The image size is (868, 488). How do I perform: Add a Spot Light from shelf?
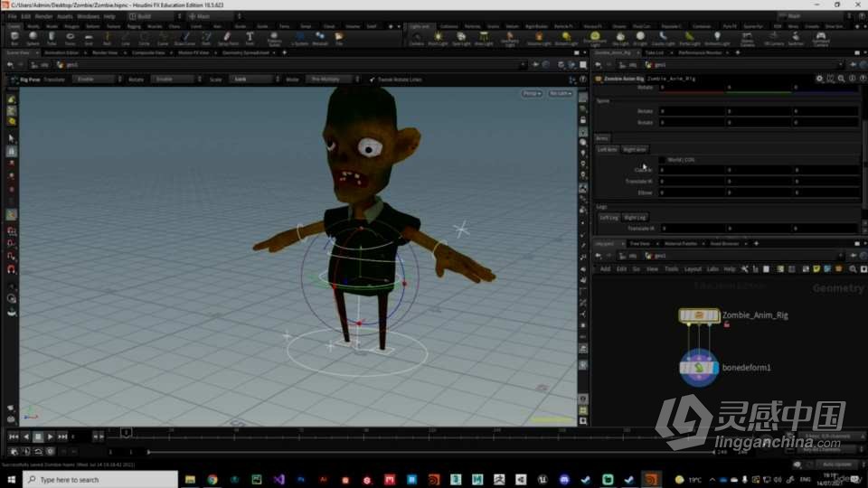[461, 38]
